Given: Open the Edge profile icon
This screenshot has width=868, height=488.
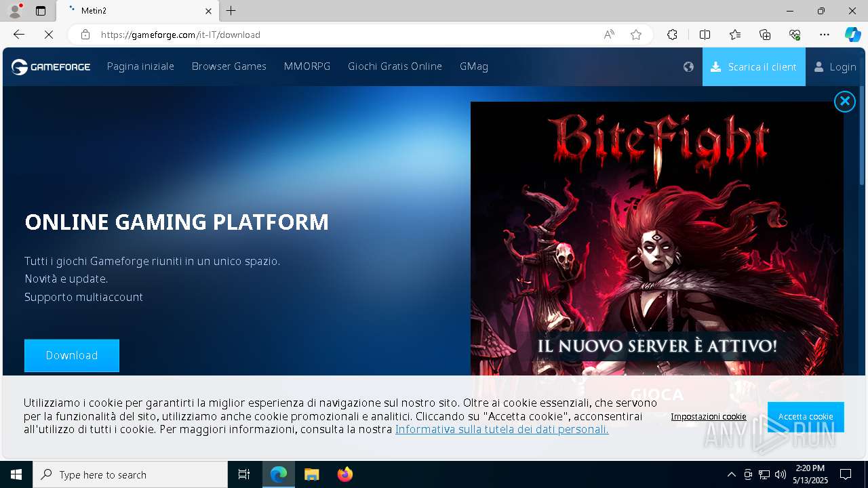Looking at the screenshot, I should (15, 11).
